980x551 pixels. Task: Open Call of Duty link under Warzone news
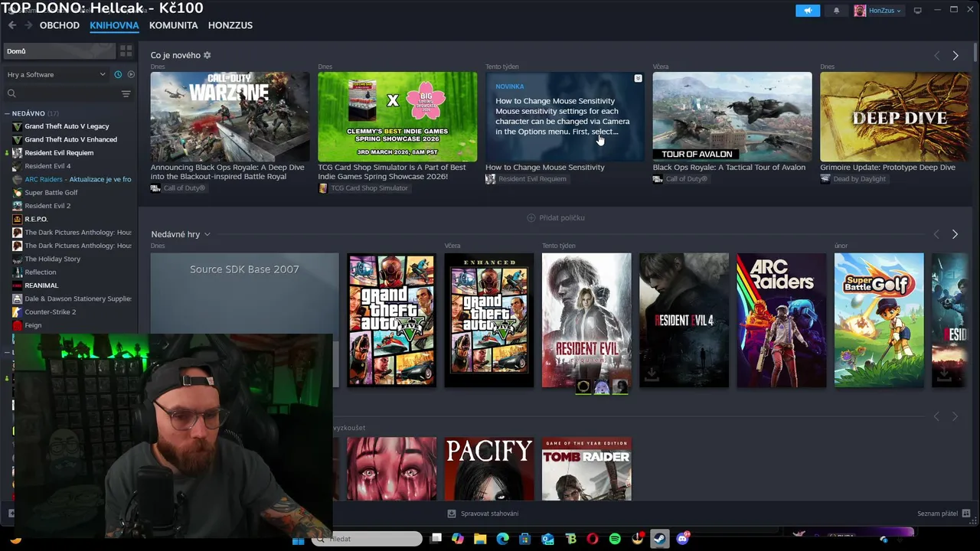[178, 188]
